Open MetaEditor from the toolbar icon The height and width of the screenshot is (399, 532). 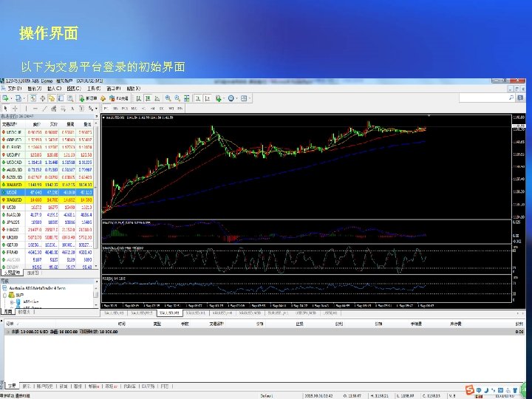103,98
